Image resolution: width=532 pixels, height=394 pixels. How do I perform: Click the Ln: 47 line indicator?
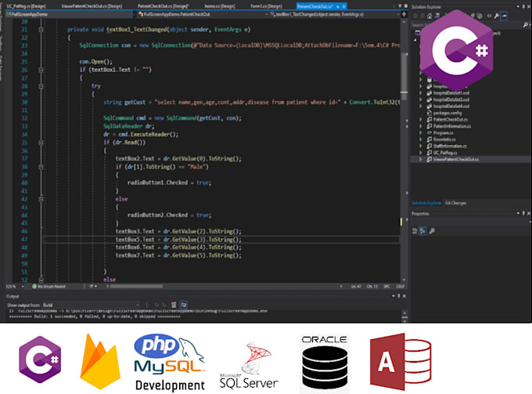pyautogui.click(x=356, y=287)
